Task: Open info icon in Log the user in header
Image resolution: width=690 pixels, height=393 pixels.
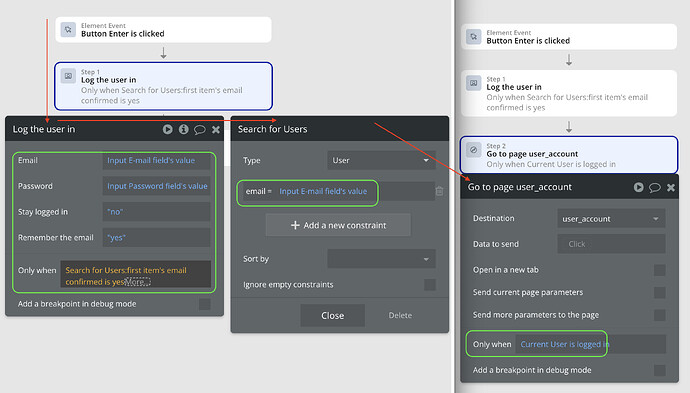Action: point(184,129)
